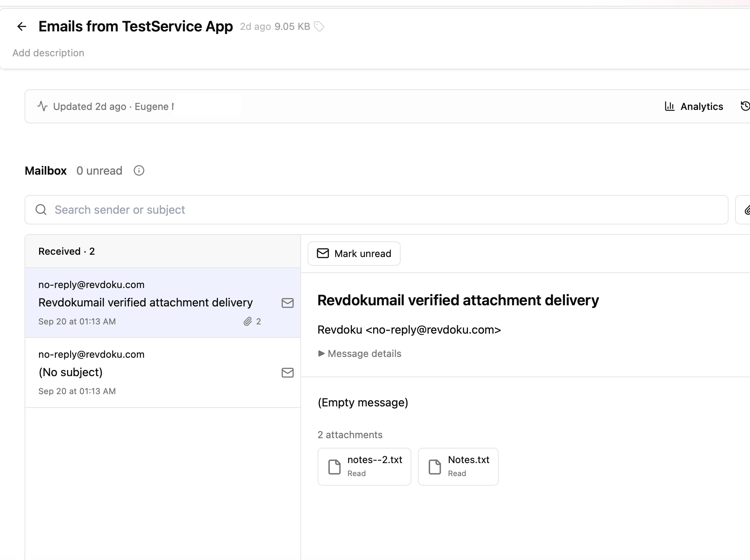
Task: Toggle read envelope icon on (No subject) email
Action: 288,373
